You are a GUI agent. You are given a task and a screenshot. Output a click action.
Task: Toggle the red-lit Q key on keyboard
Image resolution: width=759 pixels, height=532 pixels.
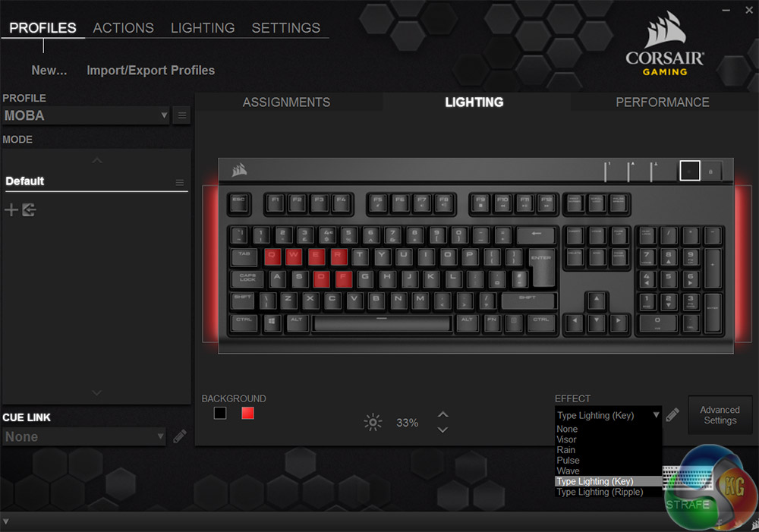[272, 256]
